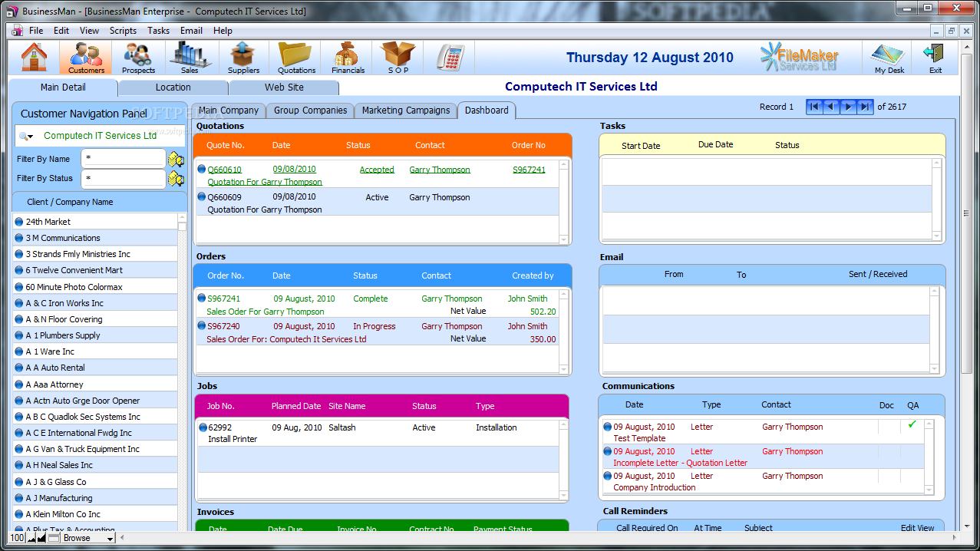
Task: Open Quotation For Garry Thompson underlined link
Action: tap(265, 182)
